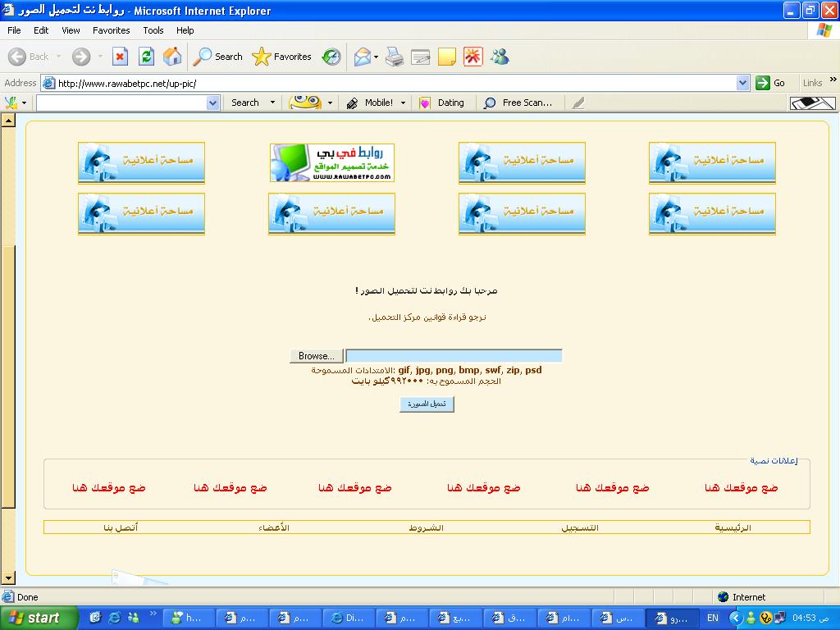Open the History panel icon

[331, 57]
